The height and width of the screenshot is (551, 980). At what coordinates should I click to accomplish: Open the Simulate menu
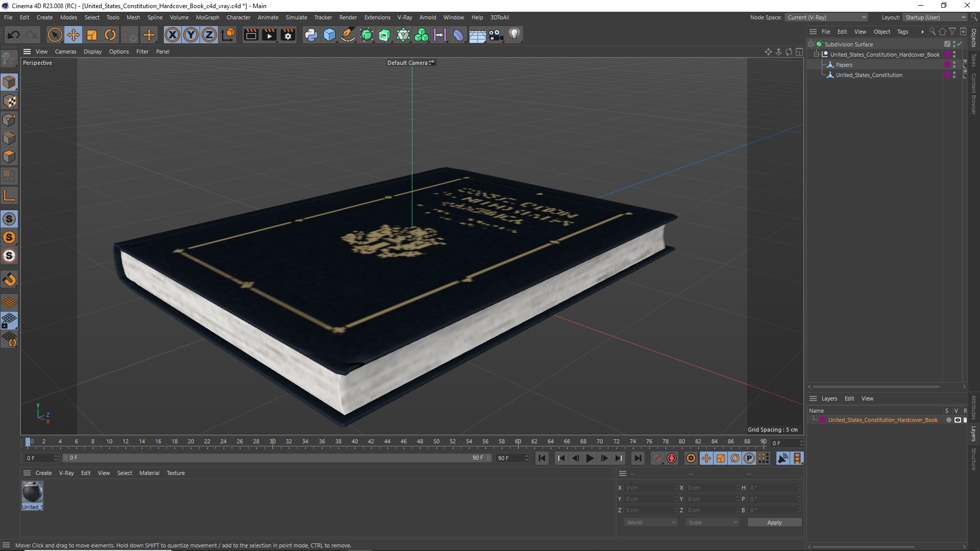(x=296, y=17)
